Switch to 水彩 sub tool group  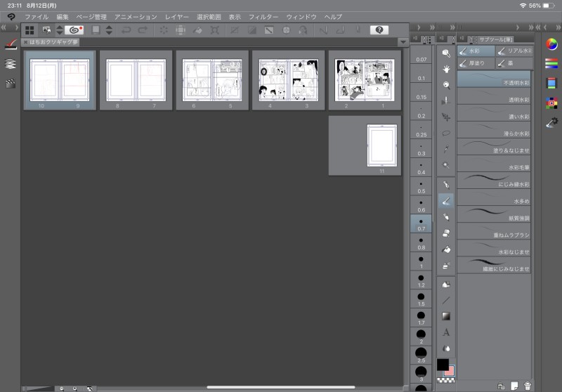pyautogui.click(x=476, y=51)
